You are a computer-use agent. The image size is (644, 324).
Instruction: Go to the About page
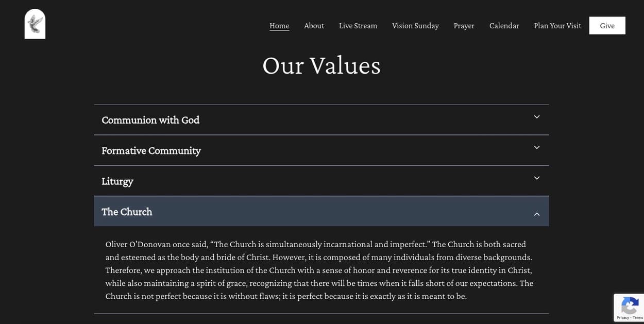[314, 26]
